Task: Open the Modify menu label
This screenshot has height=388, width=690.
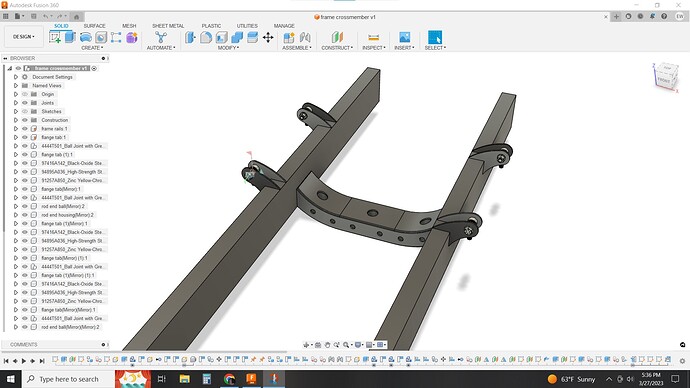Action: 228,48
